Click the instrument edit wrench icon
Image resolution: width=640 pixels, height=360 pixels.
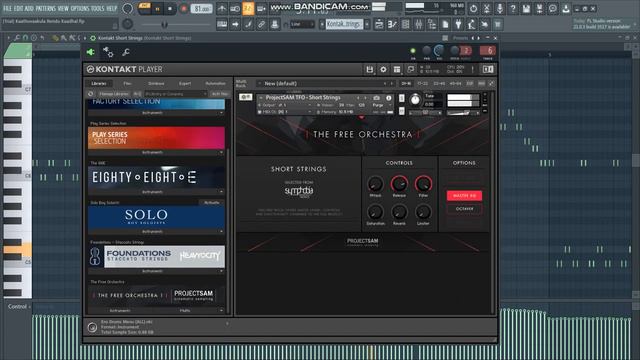(245, 97)
